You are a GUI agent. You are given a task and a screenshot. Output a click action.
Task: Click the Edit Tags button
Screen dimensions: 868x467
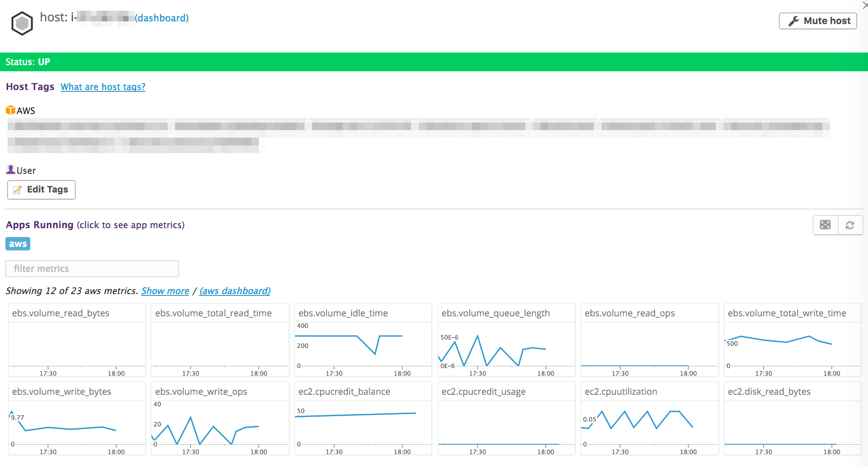[41, 190]
